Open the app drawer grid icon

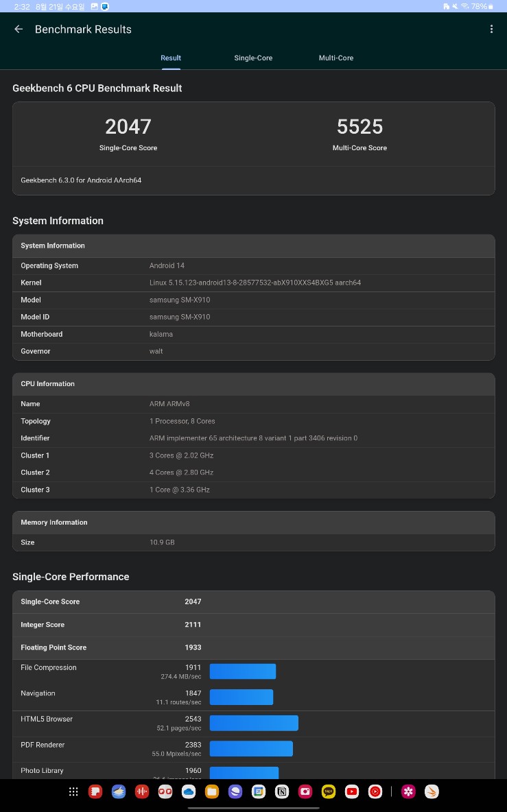tap(73, 791)
